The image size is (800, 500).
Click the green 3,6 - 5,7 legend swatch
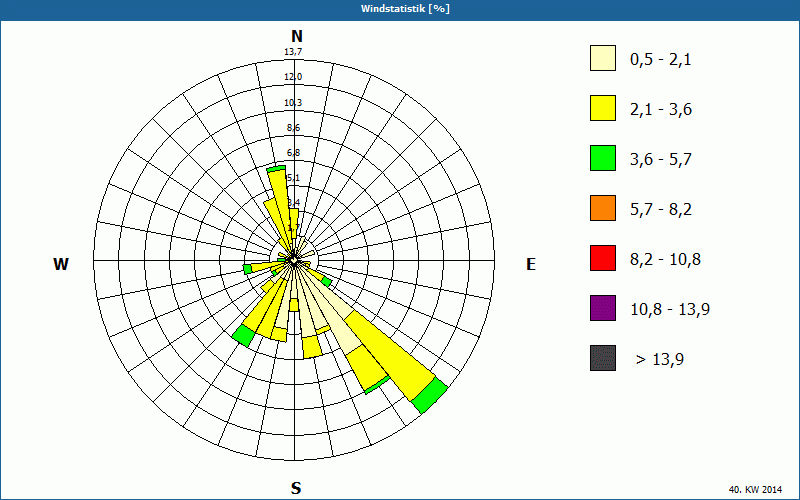point(603,158)
